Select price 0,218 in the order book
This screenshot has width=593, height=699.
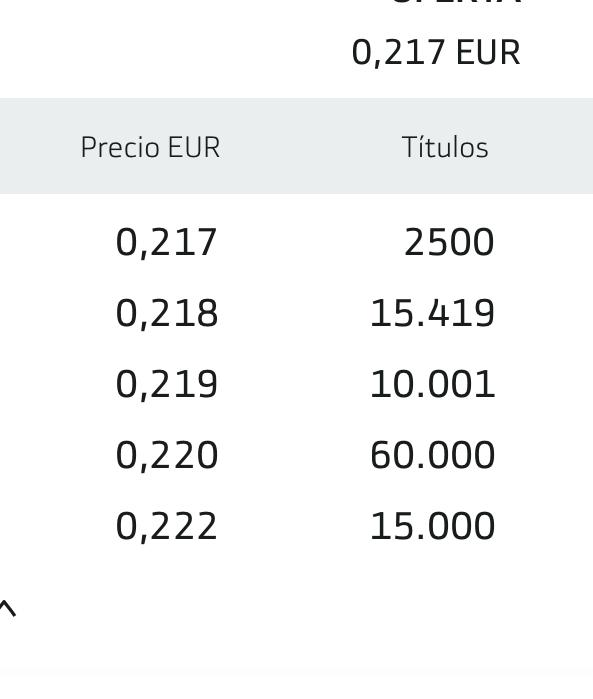(167, 313)
